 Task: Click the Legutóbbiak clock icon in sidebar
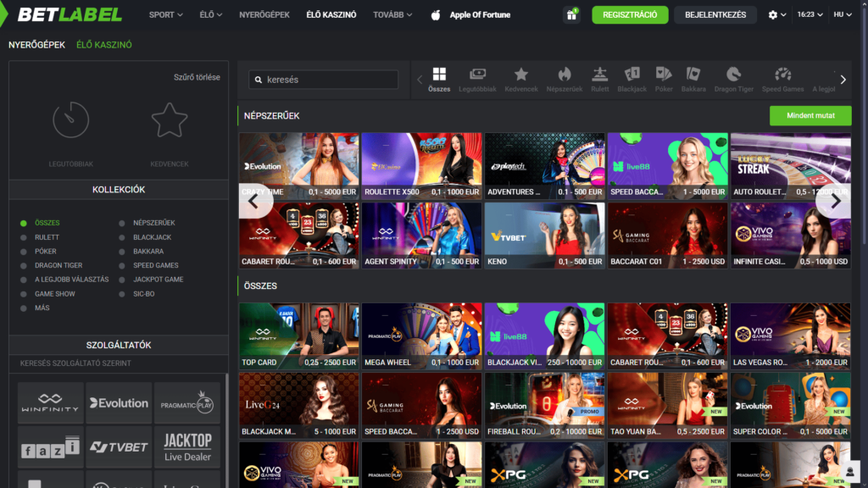click(x=71, y=120)
